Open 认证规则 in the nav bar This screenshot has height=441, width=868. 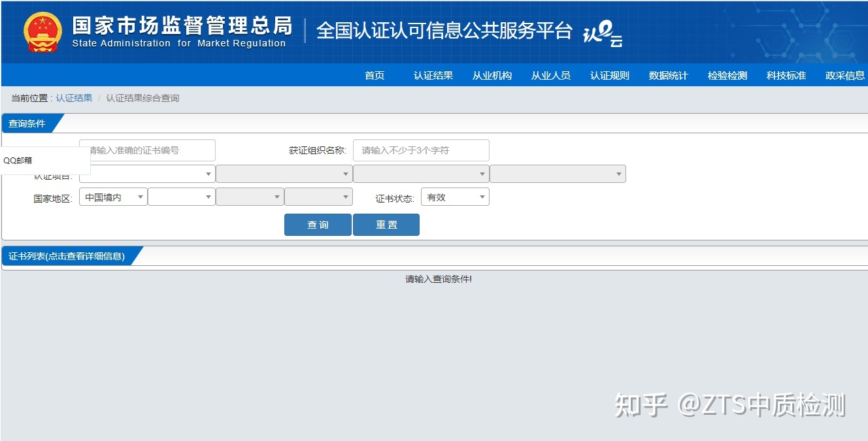point(610,76)
